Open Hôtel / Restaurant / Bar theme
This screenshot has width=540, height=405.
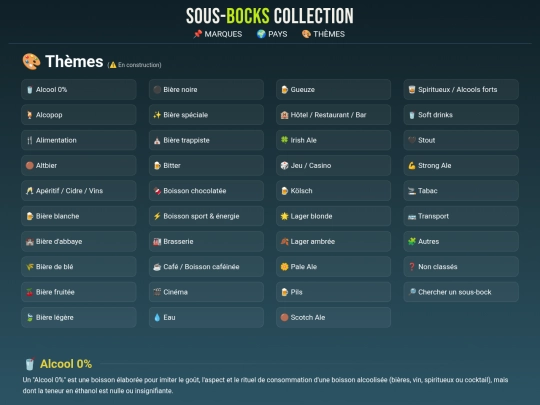[x=333, y=115]
